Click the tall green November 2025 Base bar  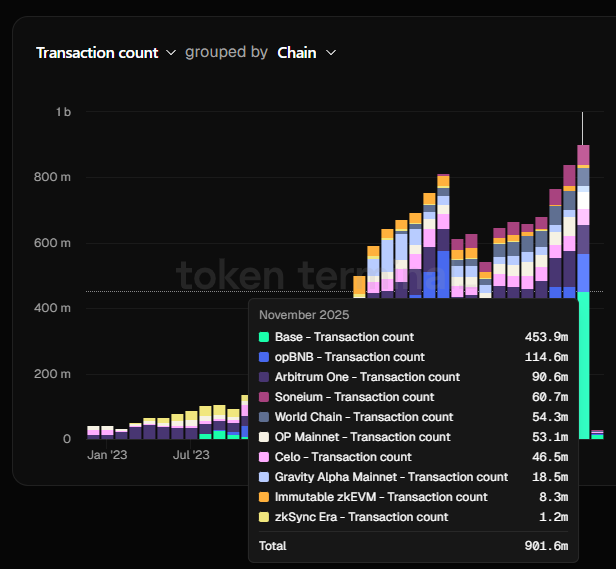583,360
